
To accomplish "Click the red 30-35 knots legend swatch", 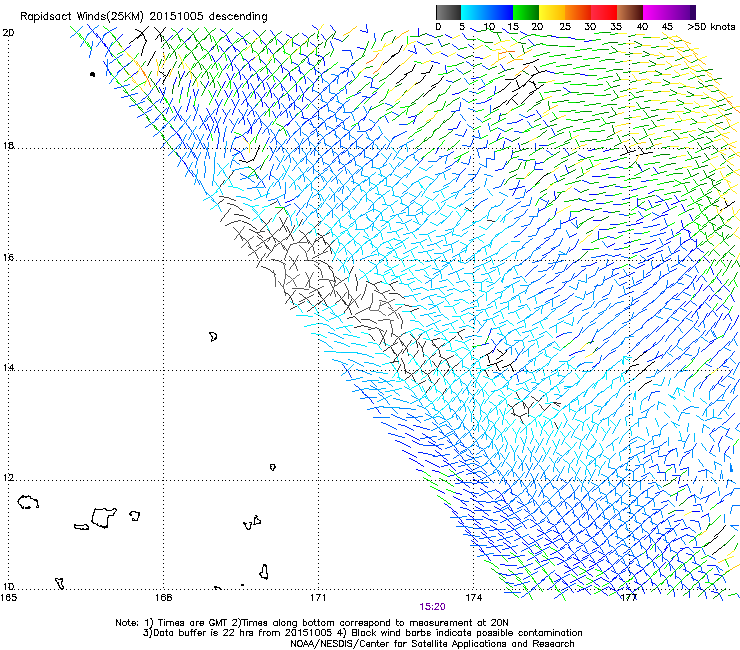I will point(604,12).
